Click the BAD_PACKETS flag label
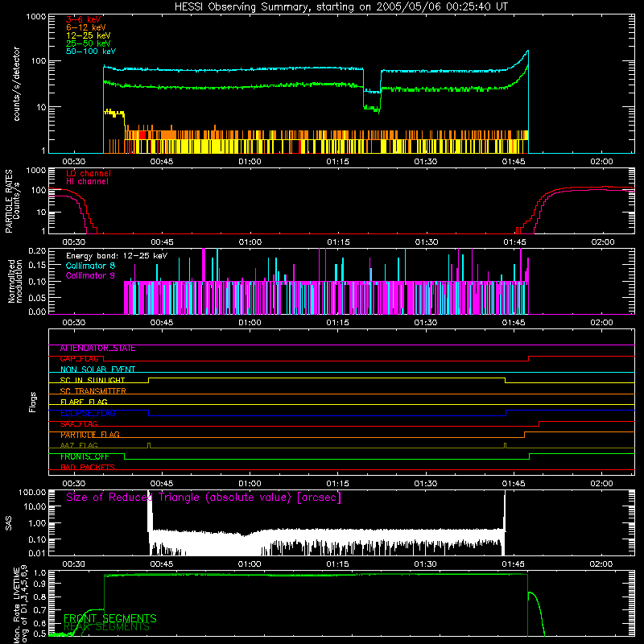 (88, 468)
